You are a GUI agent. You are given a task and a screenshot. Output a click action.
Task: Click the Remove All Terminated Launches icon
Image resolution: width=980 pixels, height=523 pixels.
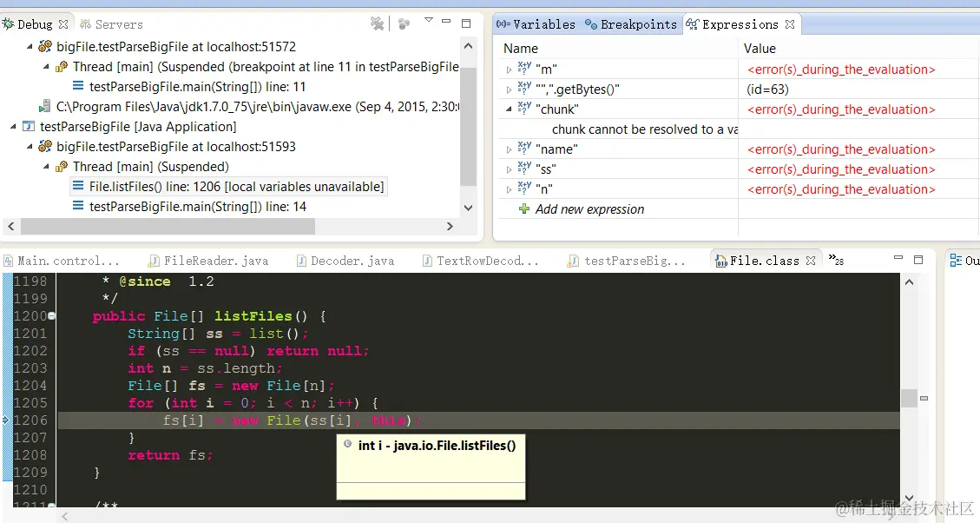[377, 23]
